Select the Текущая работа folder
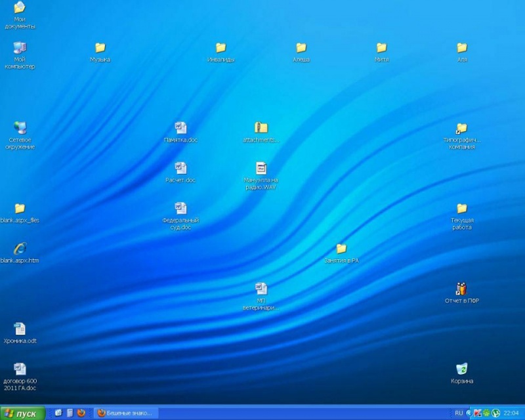 (462, 209)
